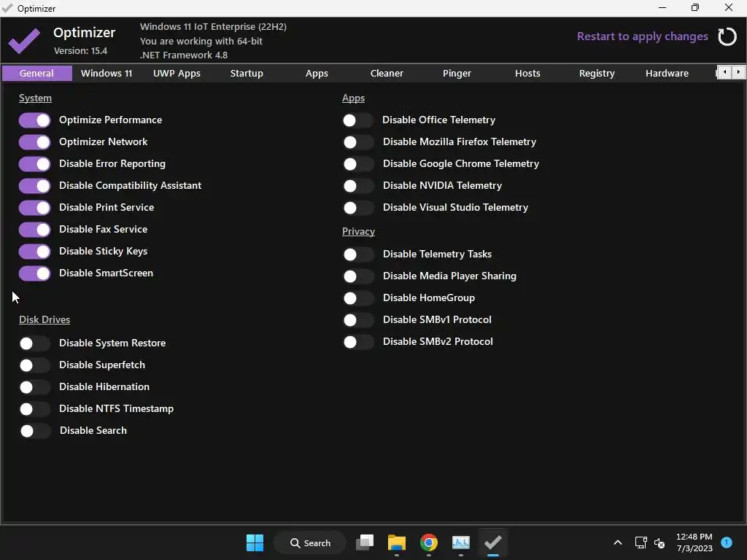Screen dimensions: 747x560
Task: Switch to the Hosts tab
Action: point(527,74)
